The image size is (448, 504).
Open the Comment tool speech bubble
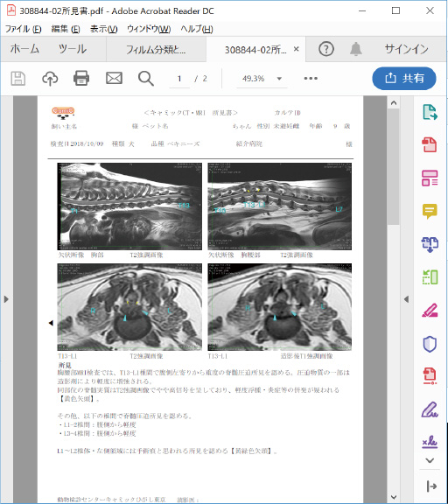click(430, 211)
